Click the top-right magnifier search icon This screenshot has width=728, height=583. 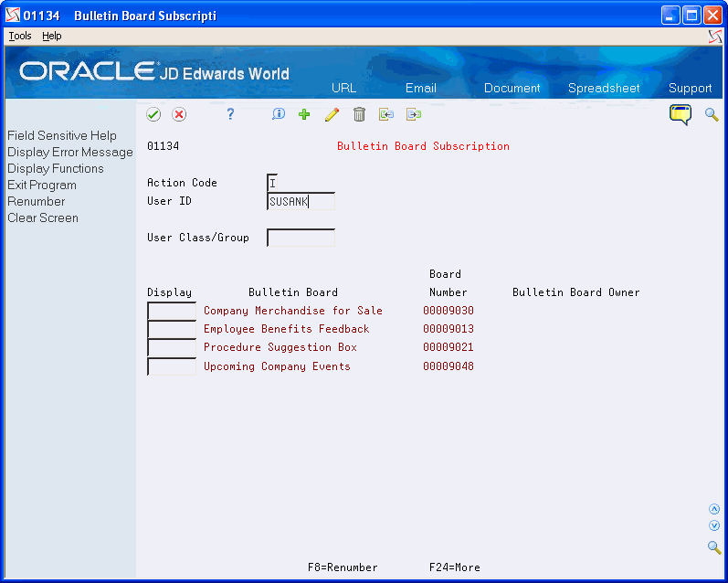click(712, 114)
